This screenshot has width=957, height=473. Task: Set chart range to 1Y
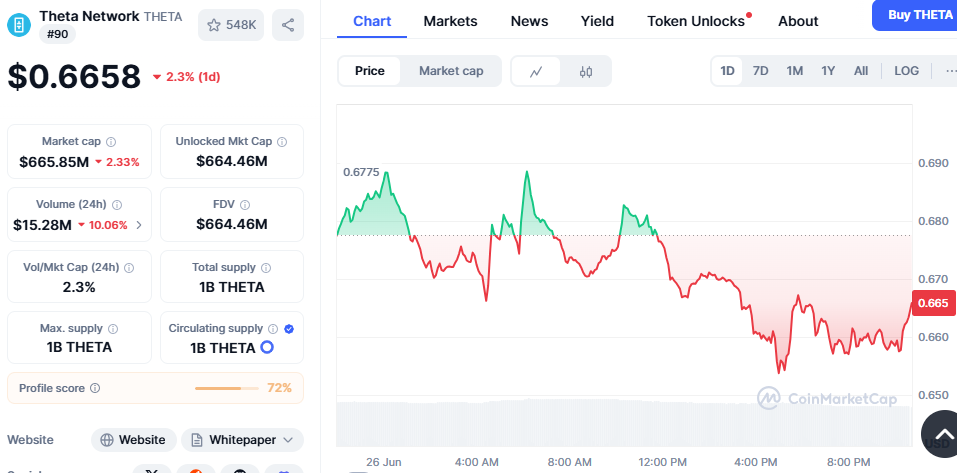828,71
